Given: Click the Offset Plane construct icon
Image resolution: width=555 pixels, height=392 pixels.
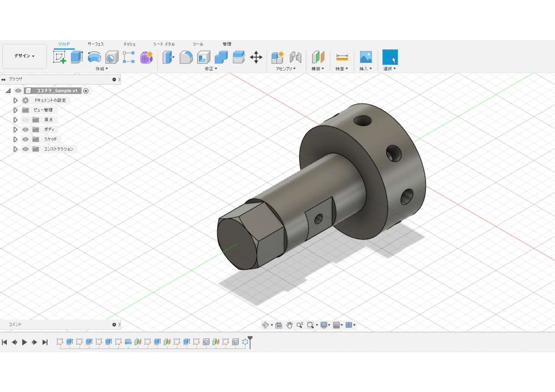Looking at the screenshot, I should click(x=318, y=57).
